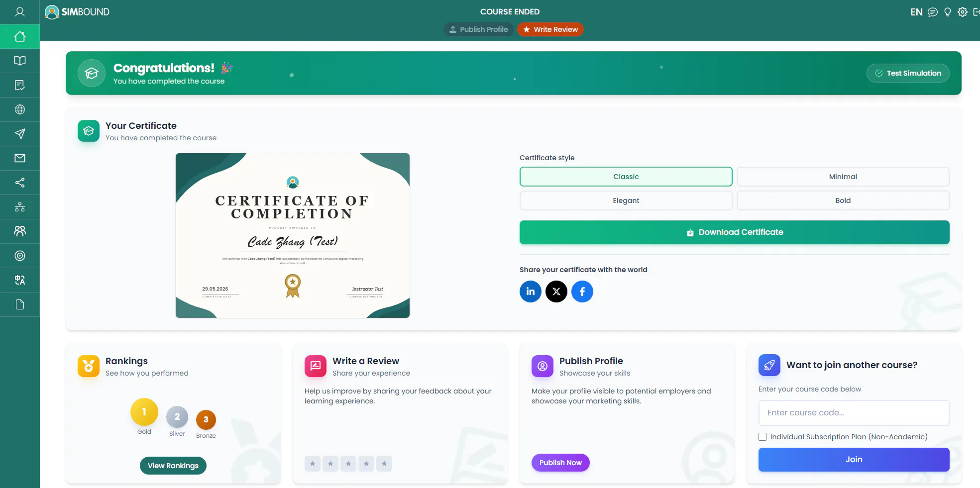980x488 pixels.
Task: Click the SimBound logo
Action: [77, 12]
